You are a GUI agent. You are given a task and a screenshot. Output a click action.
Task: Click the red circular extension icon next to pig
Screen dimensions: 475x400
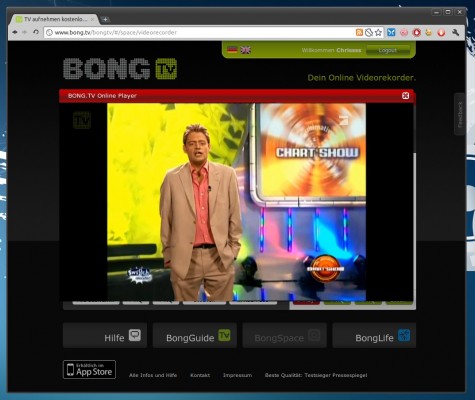point(416,32)
